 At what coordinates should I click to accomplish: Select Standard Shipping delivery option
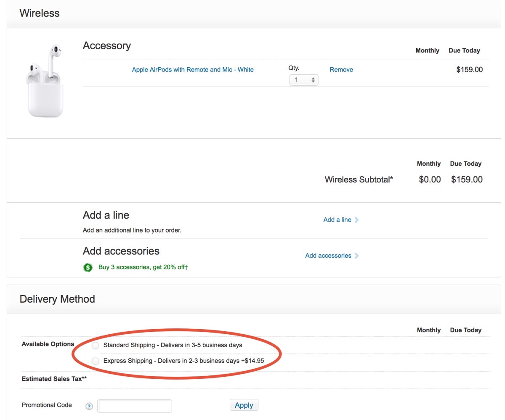(95, 345)
